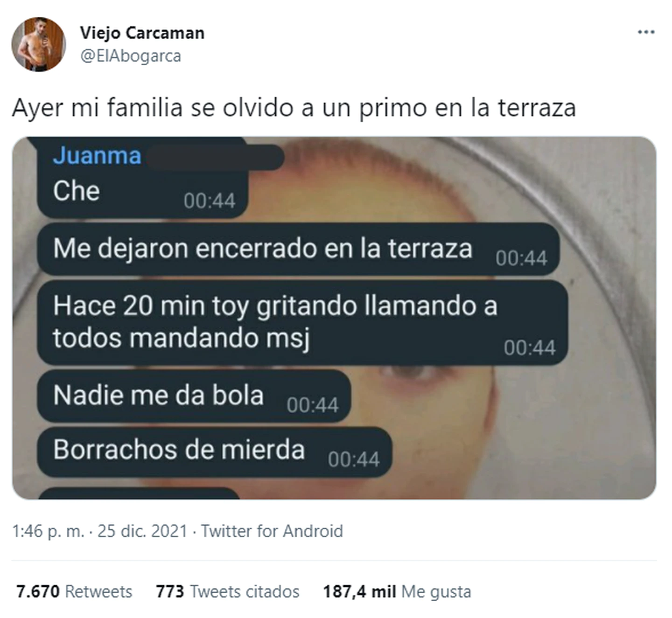Click the Juanma sender name in chat
The height and width of the screenshot is (618, 672).
click(97, 155)
